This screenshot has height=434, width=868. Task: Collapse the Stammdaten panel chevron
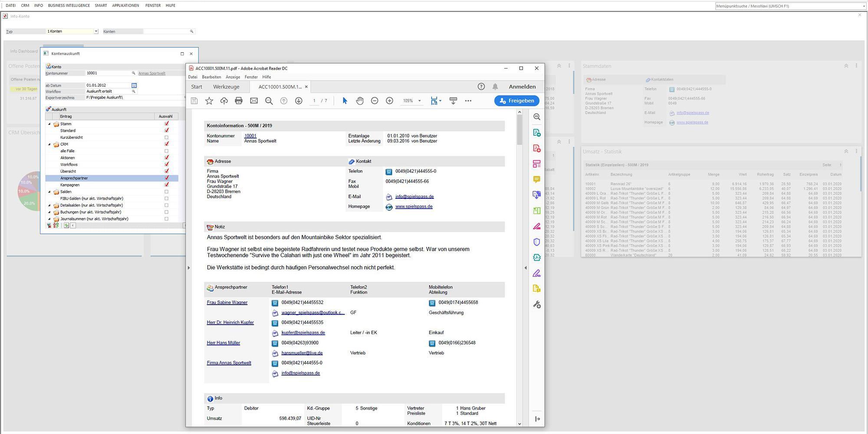pyautogui.click(x=846, y=66)
